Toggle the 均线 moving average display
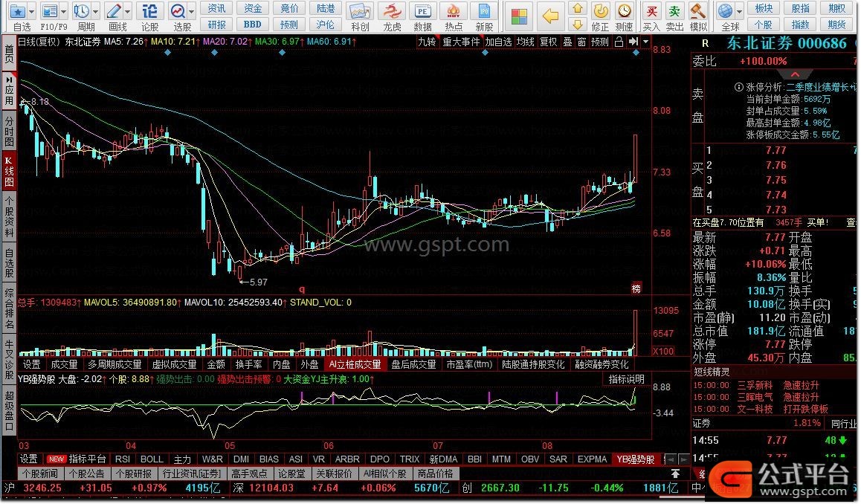 [x=526, y=42]
